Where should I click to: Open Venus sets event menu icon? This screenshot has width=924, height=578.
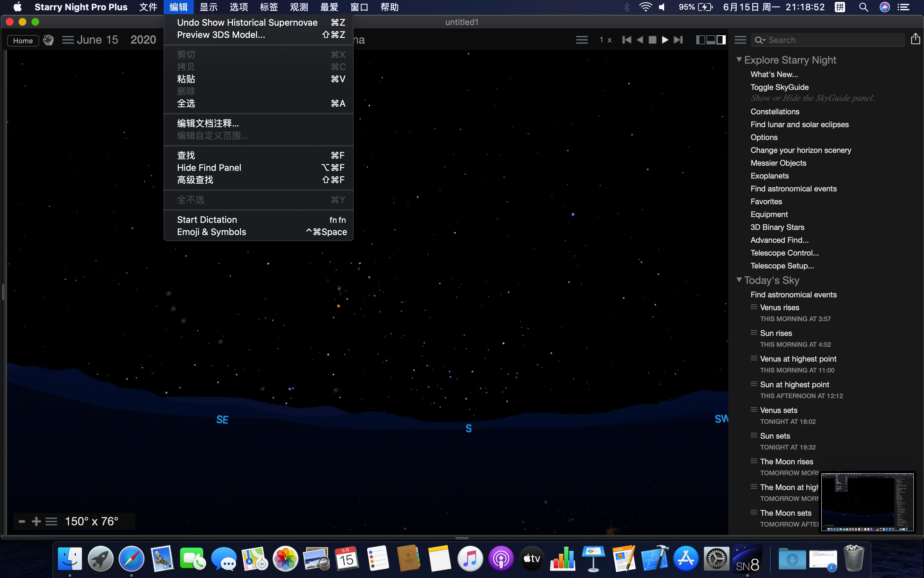click(x=754, y=409)
